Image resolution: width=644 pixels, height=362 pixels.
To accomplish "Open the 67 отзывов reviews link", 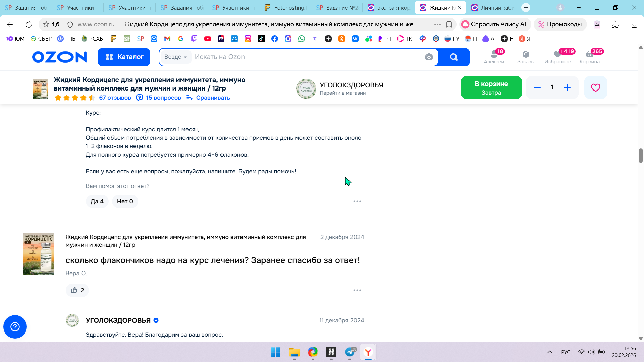I will (x=115, y=98).
